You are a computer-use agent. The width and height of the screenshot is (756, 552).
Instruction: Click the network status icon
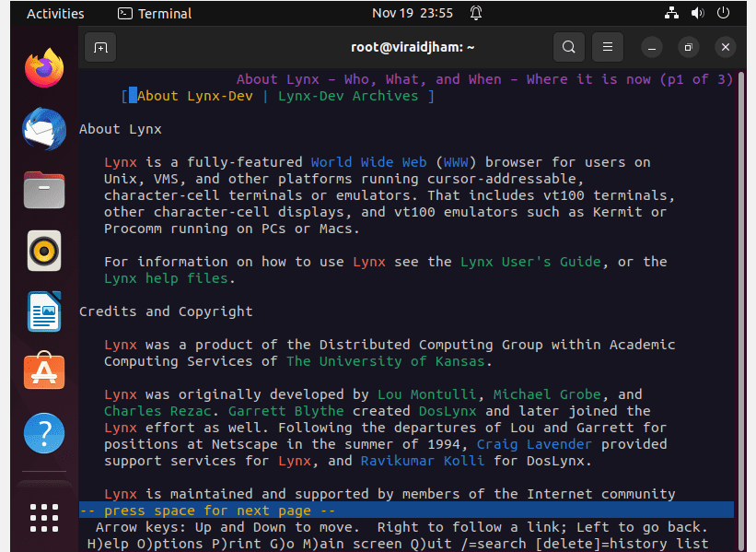tap(671, 13)
